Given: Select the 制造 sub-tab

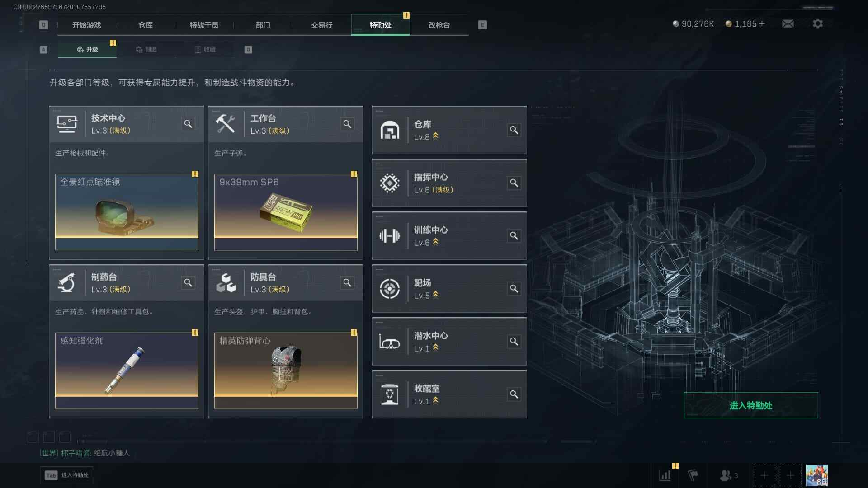Looking at the screenshot, I should point(146,49).
